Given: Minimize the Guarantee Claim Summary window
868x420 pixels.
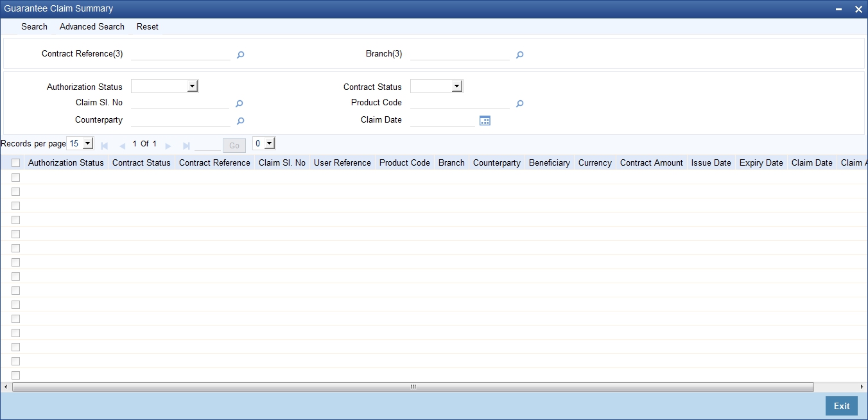Looking at the screenshot, I should (x=838, y=9).
